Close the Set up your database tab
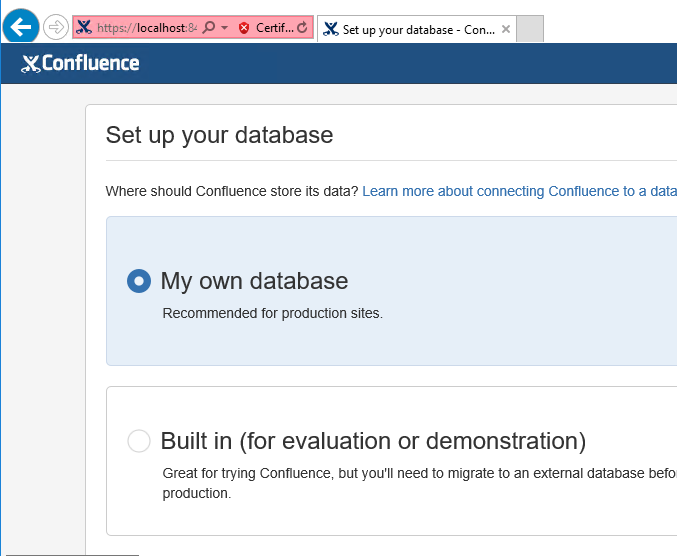This screenshot has width=677, height=556. pyautogui.click(x=506, y=29)
